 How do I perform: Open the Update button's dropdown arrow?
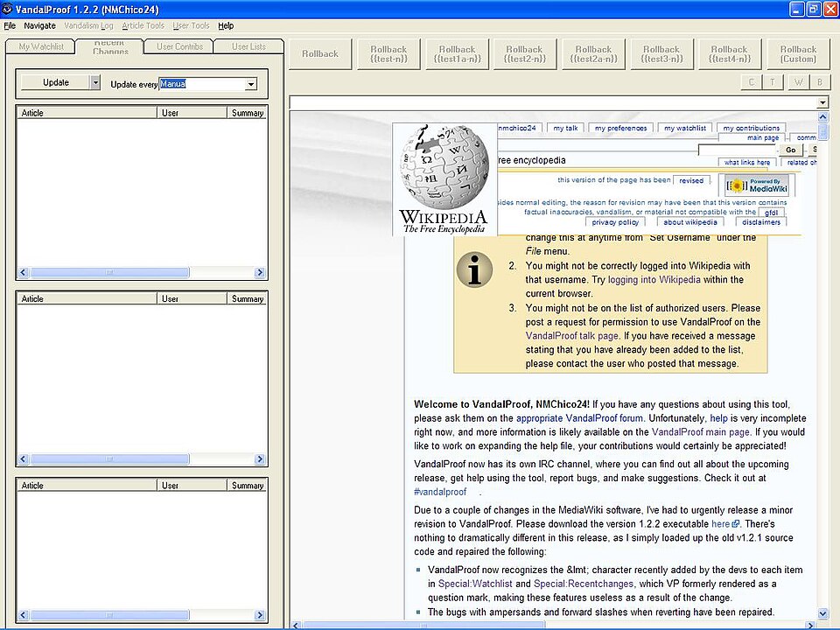tap(95, 83)
